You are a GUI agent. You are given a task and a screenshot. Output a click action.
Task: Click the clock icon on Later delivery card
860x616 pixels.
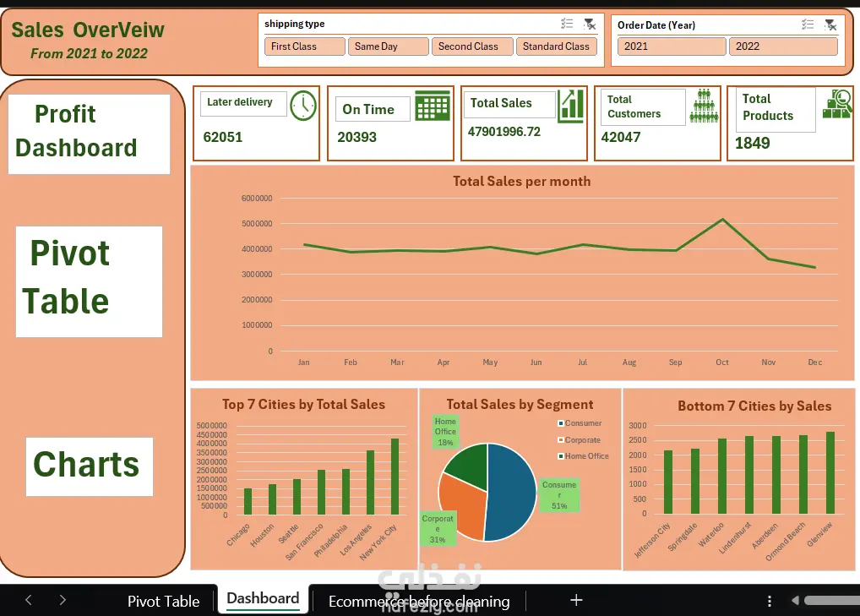pyautogui.click(x=302, y=106)
